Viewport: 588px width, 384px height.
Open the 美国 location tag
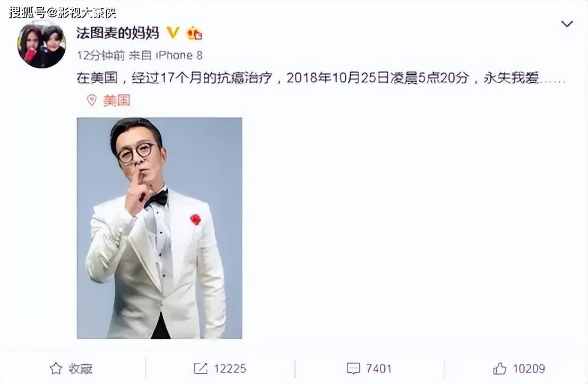[x=117, y=100]
